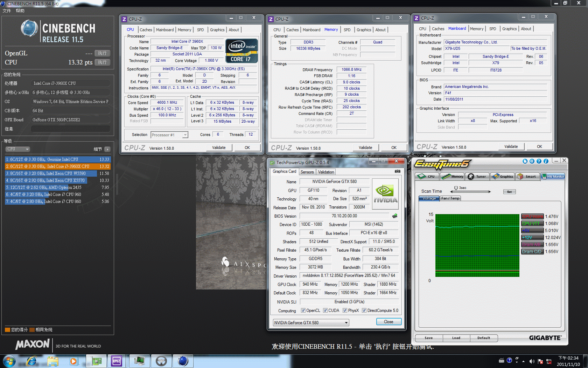Screen dimensions: 588x368
Task: Toggle the OpenCL checkbox in GPU-Z
Action: point(303,311)
